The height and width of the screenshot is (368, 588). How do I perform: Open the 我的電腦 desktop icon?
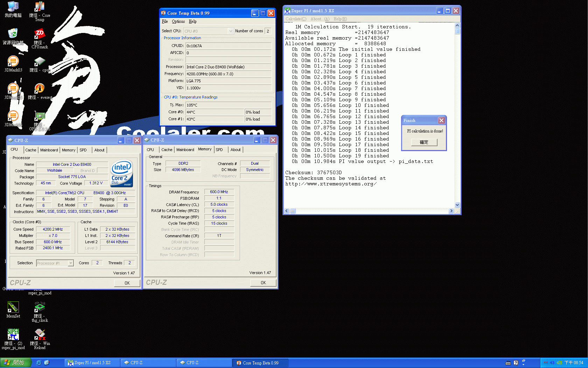point(13,9)
